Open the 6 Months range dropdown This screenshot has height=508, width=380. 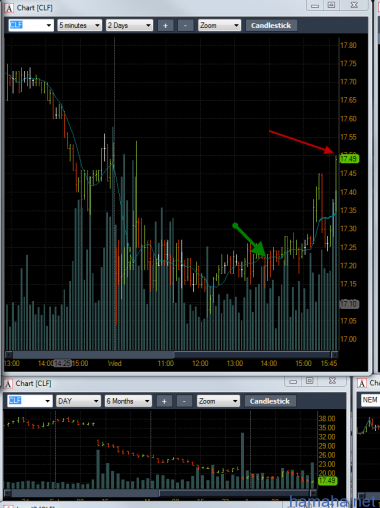click(x=128, y=401)
